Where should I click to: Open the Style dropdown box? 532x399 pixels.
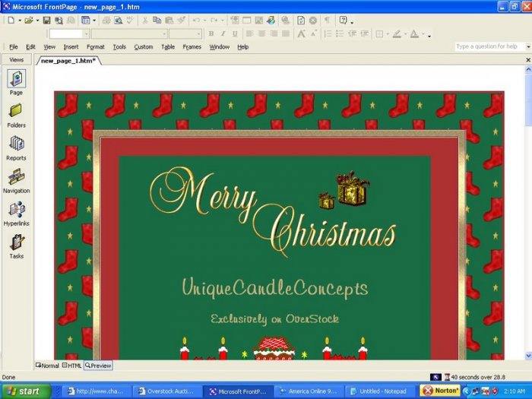pyautogui.click(x=69, y=34)
